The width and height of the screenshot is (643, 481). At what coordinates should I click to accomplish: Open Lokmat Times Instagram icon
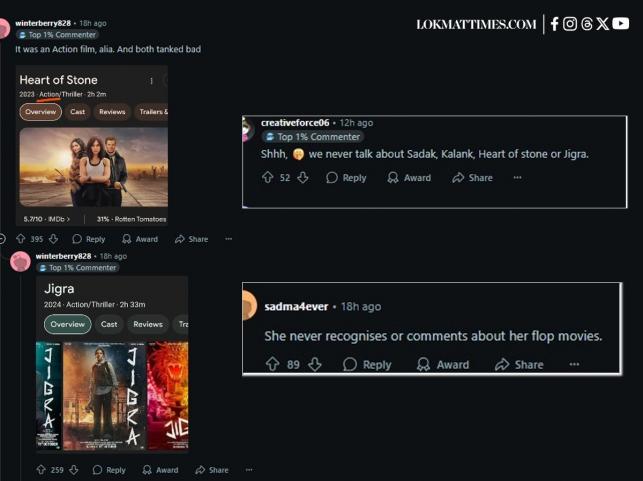pyautogui.click(x=570, y=24)
